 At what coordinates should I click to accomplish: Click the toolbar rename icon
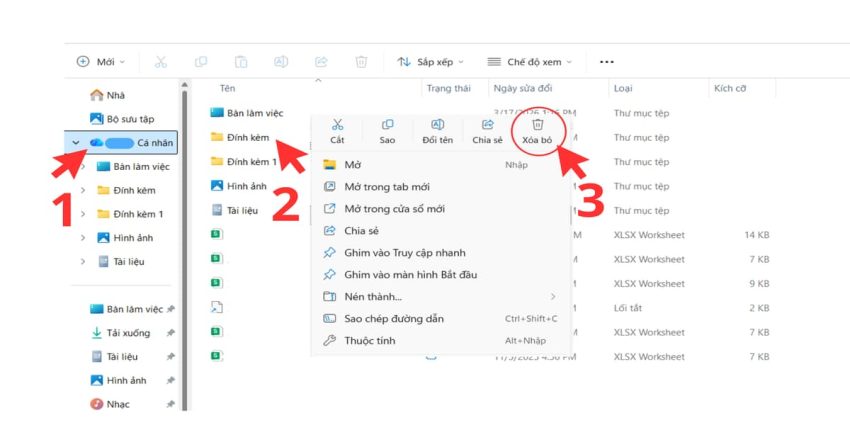281,62
